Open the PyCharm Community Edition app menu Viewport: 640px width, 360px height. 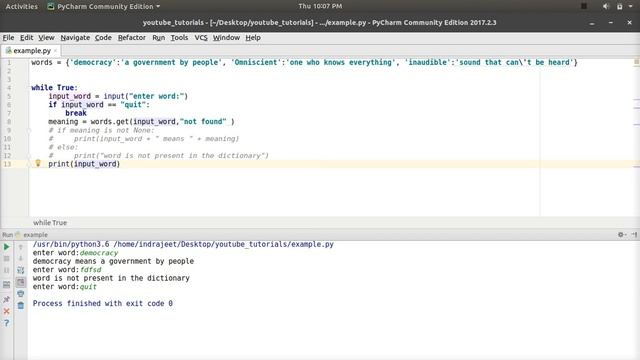coord(104,6)
